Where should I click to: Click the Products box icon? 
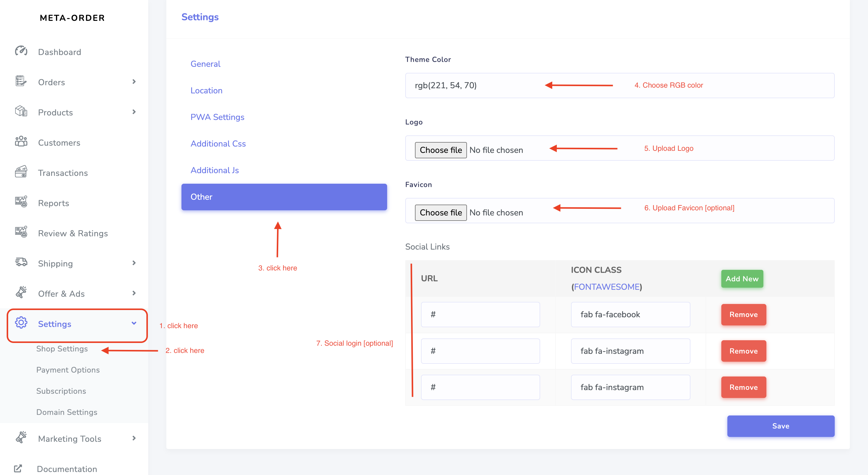pyautogui.click(x=21, y=111)
